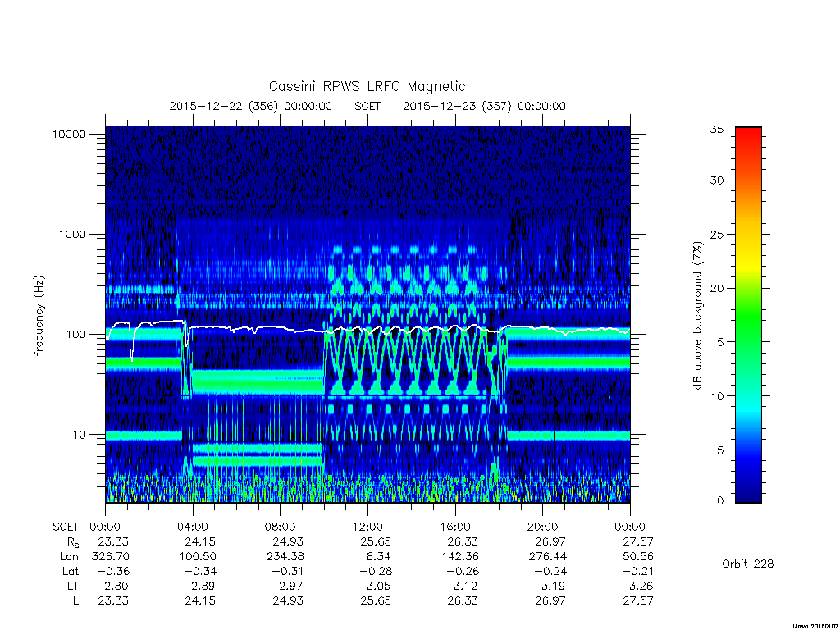Screen dimensions: 840x630
Task: Click the 'LT' row label
Action: click(73, 587)
